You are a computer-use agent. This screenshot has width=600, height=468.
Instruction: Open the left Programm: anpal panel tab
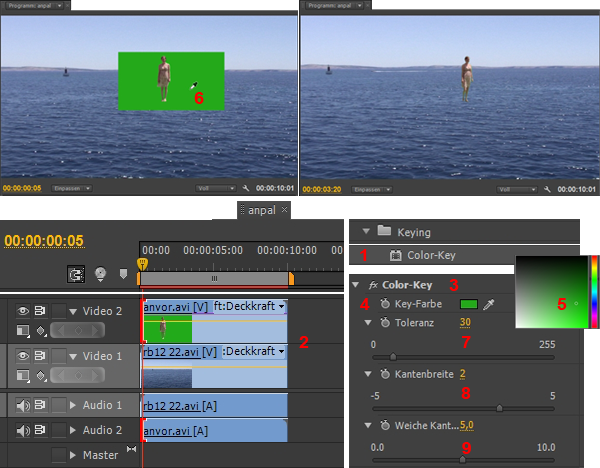click(x=28, y=6)
